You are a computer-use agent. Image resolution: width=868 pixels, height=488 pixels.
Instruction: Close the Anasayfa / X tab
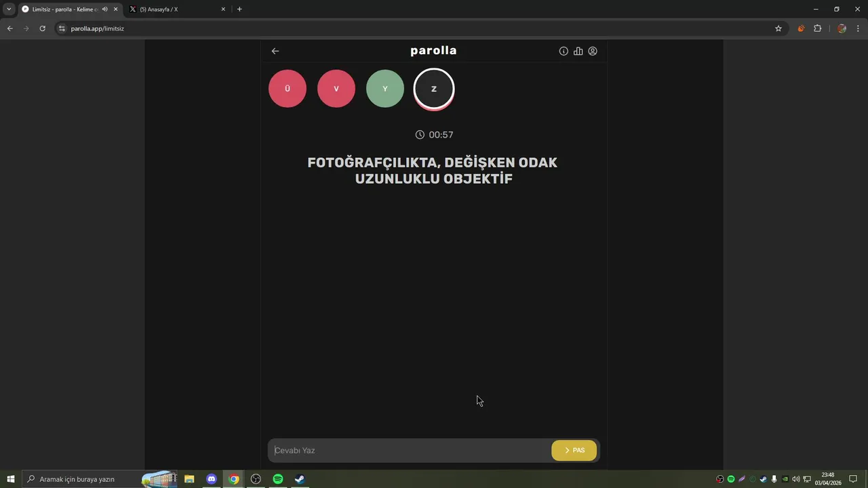[223, 9]
